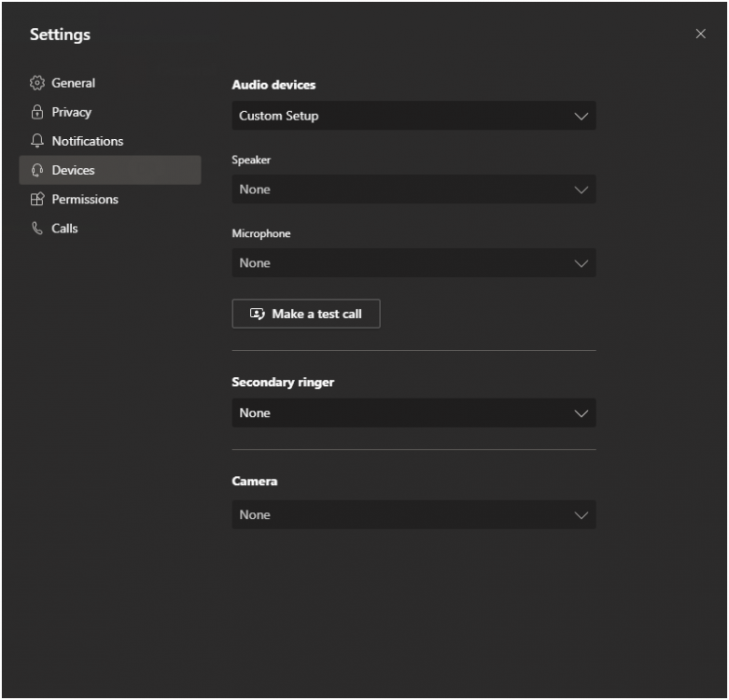Screen dimensions: 729x700
Task: Open the Secondary ringer dropdown
Action: (x=413, y=413)
